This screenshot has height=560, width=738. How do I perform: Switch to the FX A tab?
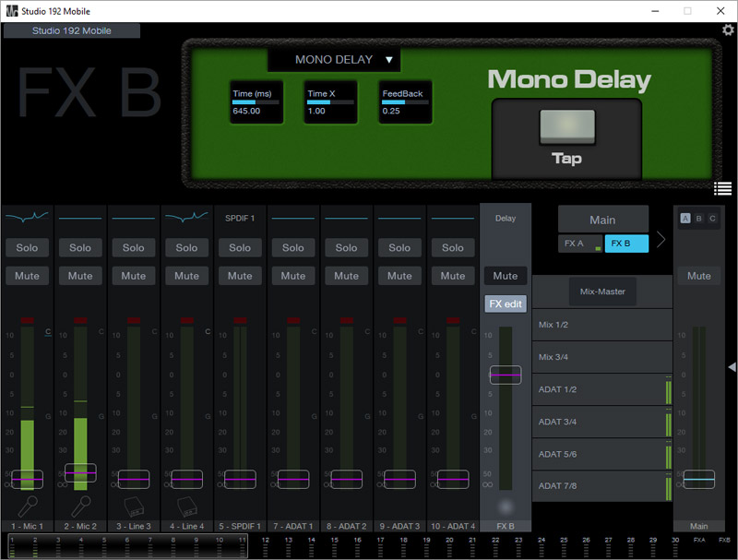click(579, 244)
